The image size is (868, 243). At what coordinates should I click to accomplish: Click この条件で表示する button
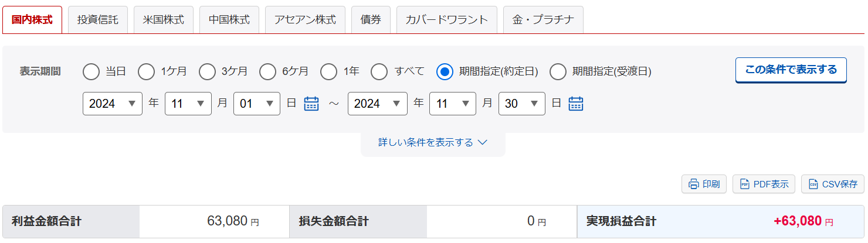[x=791, y=70]
